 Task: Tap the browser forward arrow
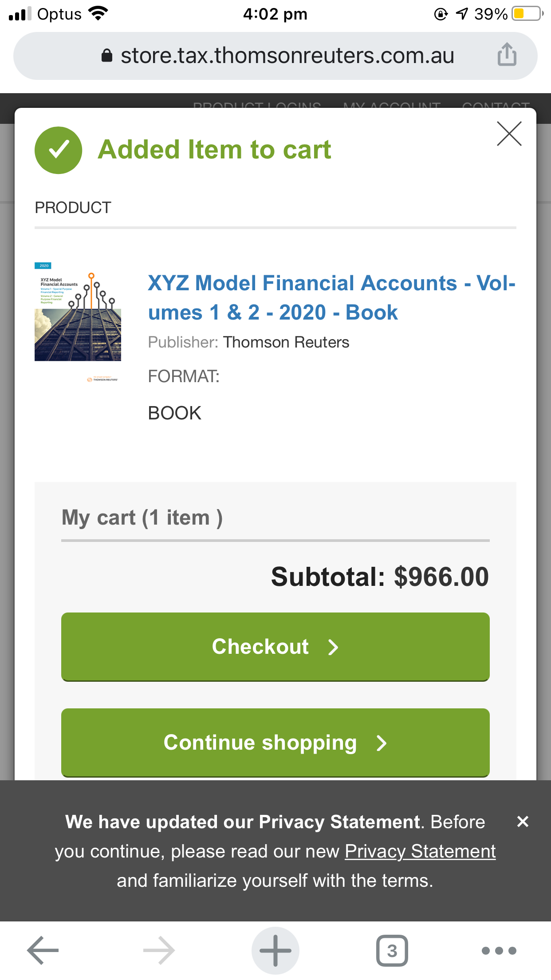[x=159, y=950]
